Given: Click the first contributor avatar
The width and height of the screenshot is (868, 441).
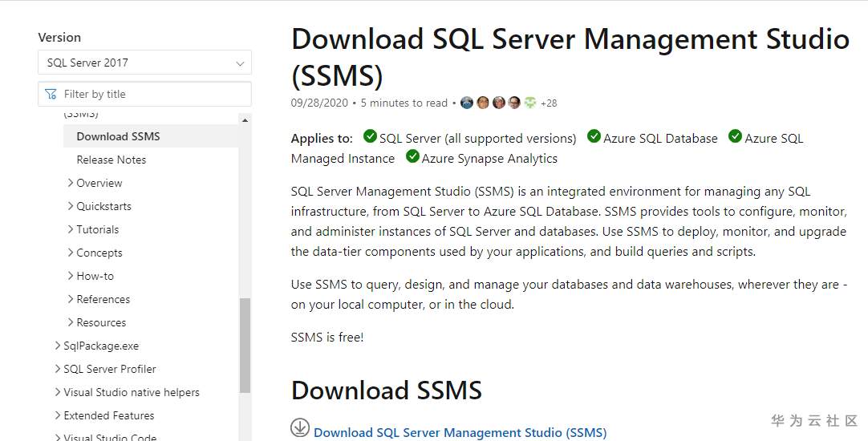Looking at the screenshot, I should (x=467, y=103).
